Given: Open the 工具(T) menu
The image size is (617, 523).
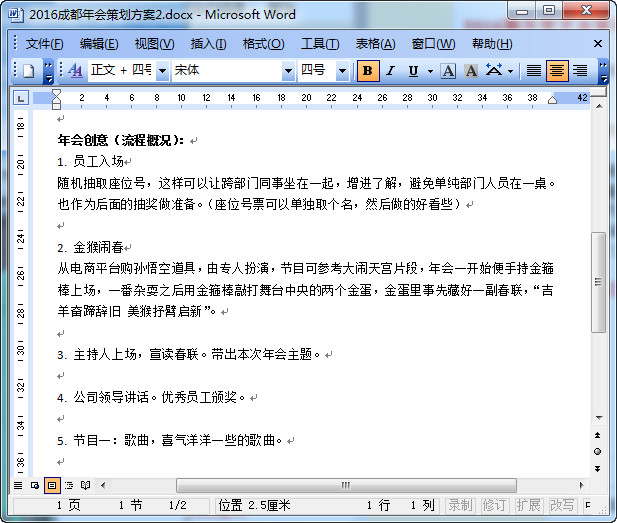Looking at the screenshot, I should [320, 44].
